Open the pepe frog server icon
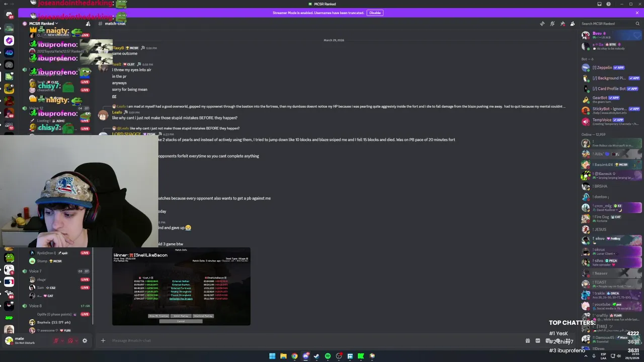Viewport: 644px width, 362px height. point(9,258)
